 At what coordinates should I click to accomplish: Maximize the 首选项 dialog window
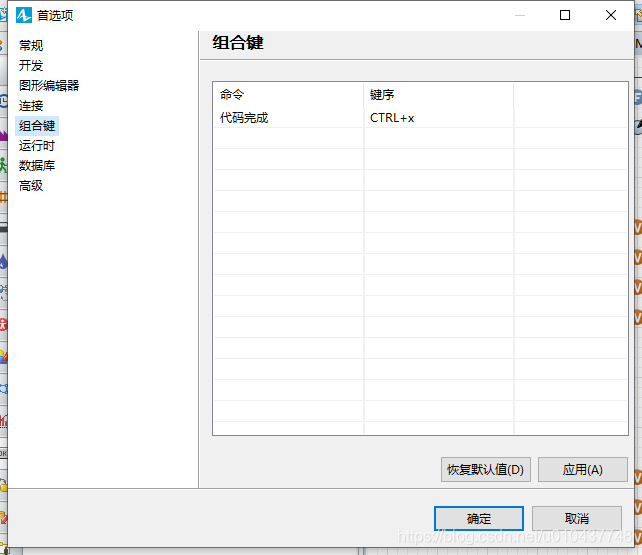pyautogui.click(x=565, y=15)
